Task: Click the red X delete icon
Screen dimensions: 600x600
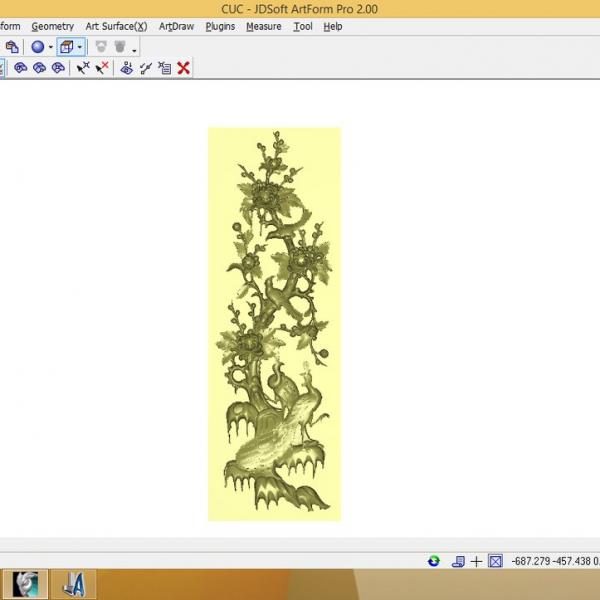Action: click(x=184, y=68)
